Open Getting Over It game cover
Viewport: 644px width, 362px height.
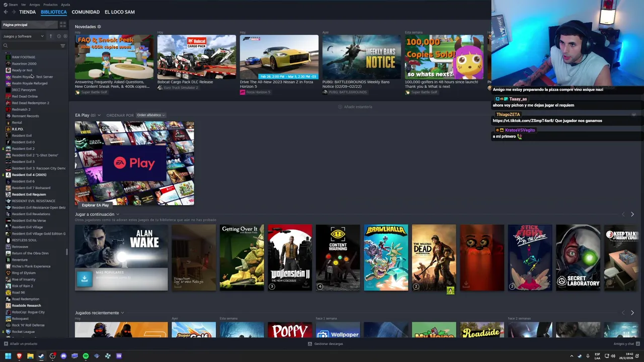click(x=242, y=257)
